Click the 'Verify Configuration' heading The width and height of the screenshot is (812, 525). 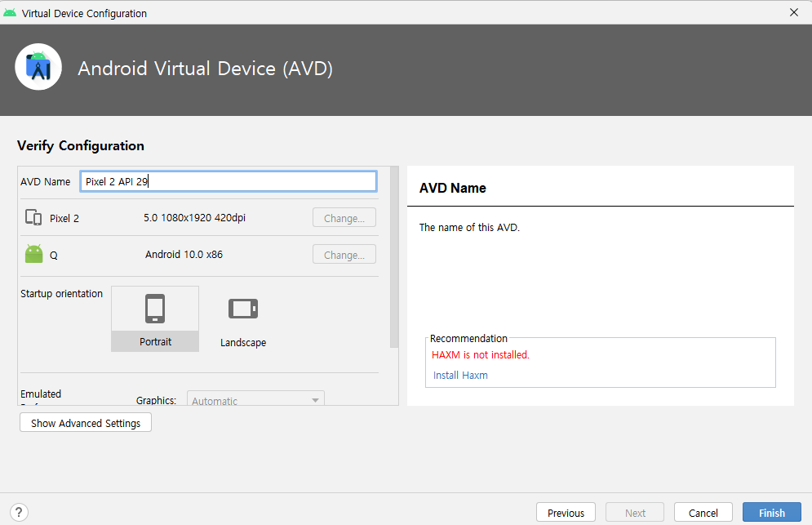pyautogui.click(x=81, y=145)
